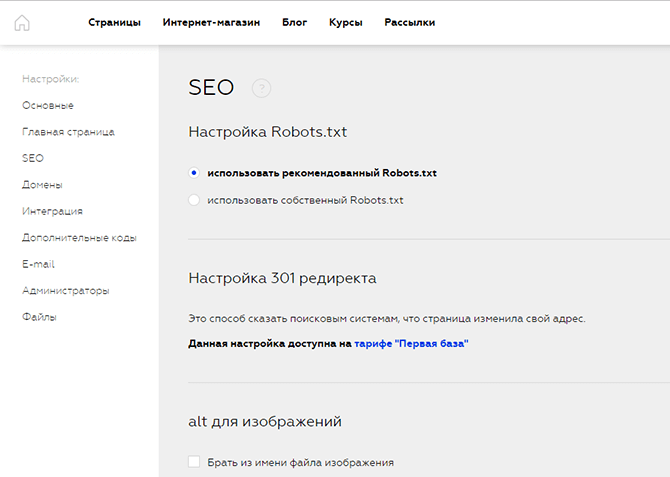Screen dimensions: 670x477
Task: Enable 'Брать из имени файла изображения' checkbox
Action: point(194,462)
